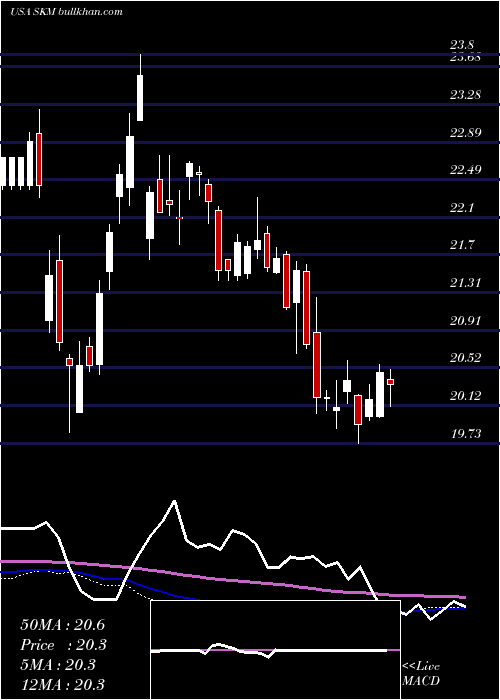Click the 21.31 price axis label
The height and width of the screenshot is (700, 500).
[466, 283]
